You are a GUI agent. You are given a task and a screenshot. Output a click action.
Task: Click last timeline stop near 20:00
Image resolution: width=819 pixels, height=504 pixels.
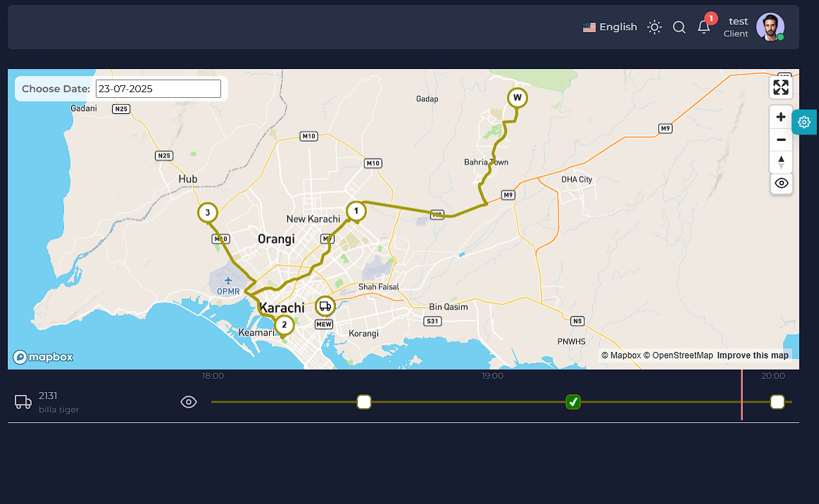click(x=777, y=402)
